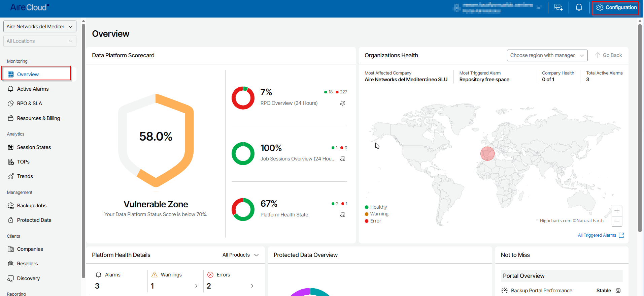Click the Platform Health State donut chart
The width and height of the screenshot is (644, 296).
243,209
